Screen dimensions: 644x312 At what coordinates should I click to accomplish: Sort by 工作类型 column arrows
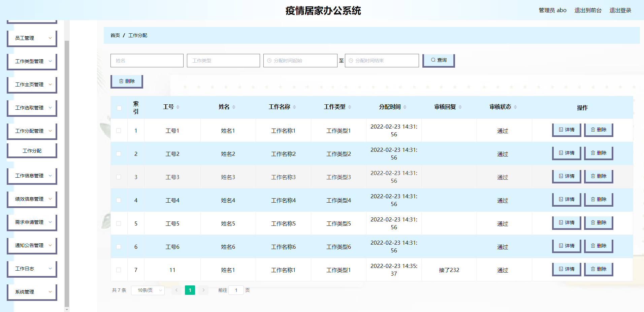[x=350, y=107]
